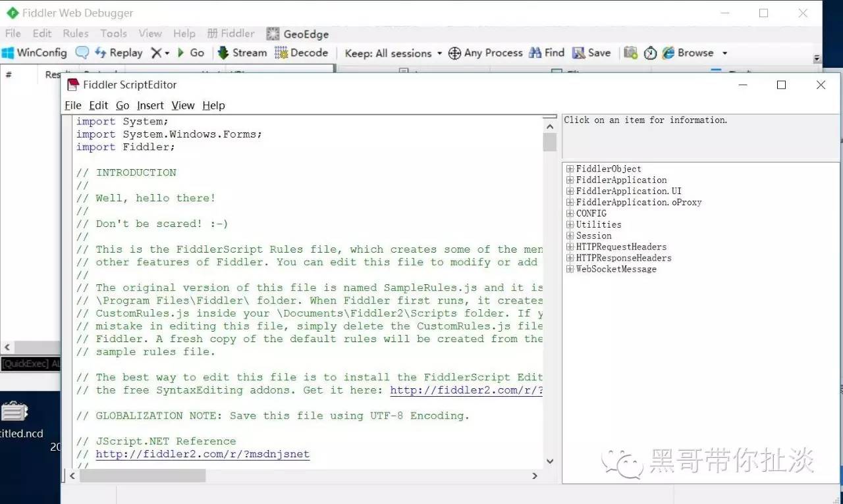Click the Decode text label in the toolbar
Image resolution: width=843 pixels, height=504 pixels.
coord(310,53)
